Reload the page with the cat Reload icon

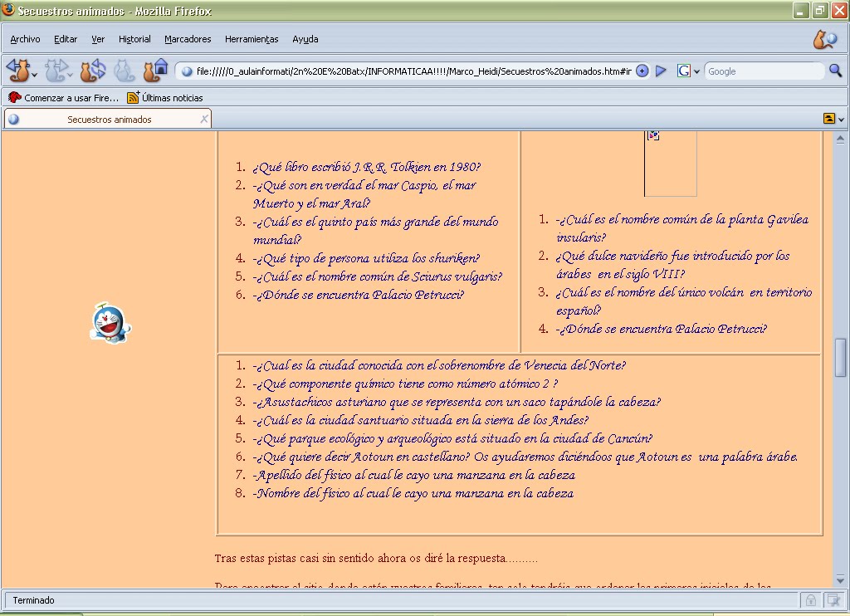pos(93,71)
